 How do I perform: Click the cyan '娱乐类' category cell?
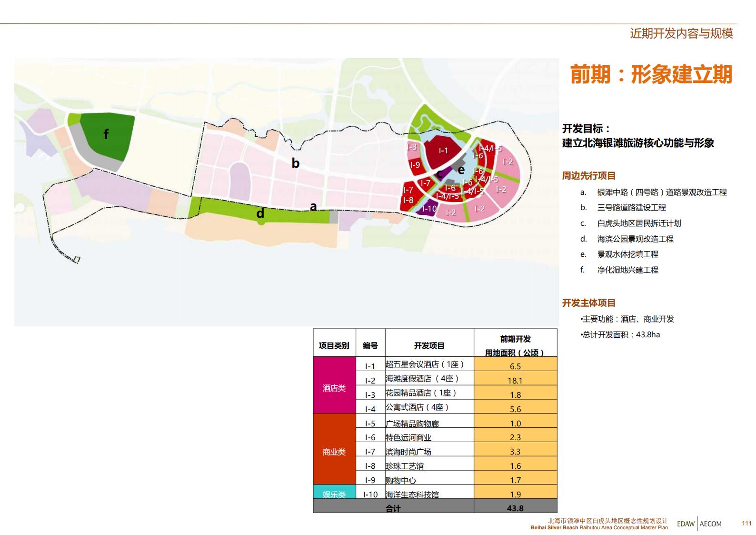point(334,492)
